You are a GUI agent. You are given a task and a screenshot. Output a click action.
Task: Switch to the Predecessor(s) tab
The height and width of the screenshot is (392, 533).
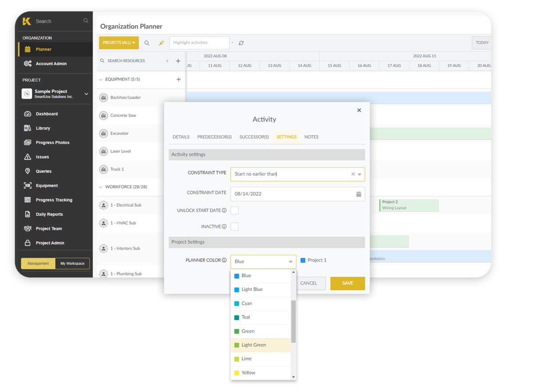click(215, 137)
